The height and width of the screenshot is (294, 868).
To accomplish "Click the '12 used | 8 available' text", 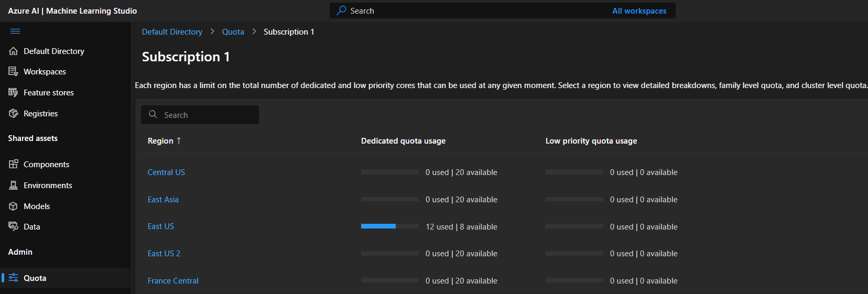I will point(461,227).
